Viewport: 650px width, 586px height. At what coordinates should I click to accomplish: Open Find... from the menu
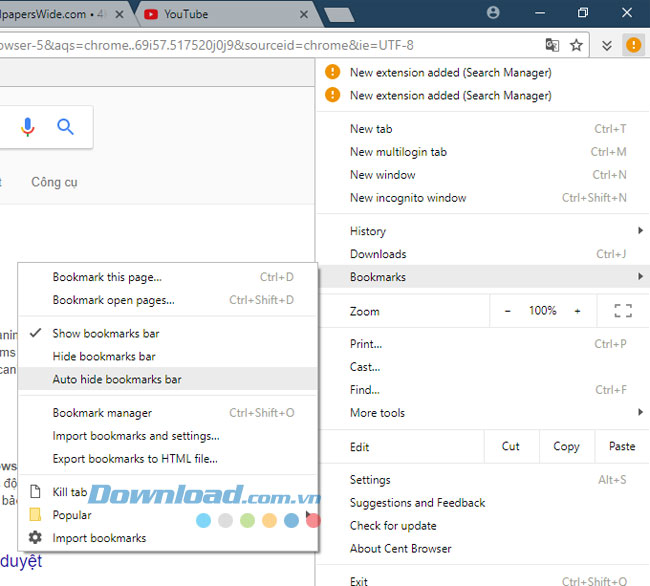(x=483, y=390)
